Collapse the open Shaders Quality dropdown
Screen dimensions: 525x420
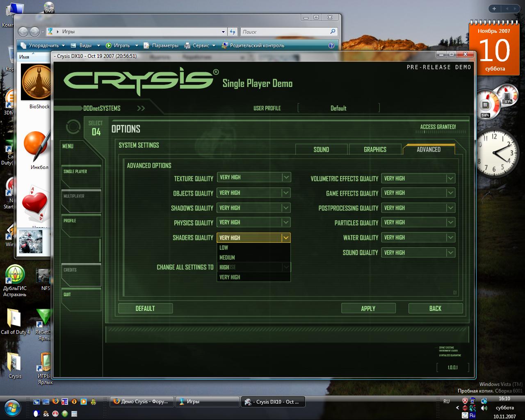tap(253, 237)
